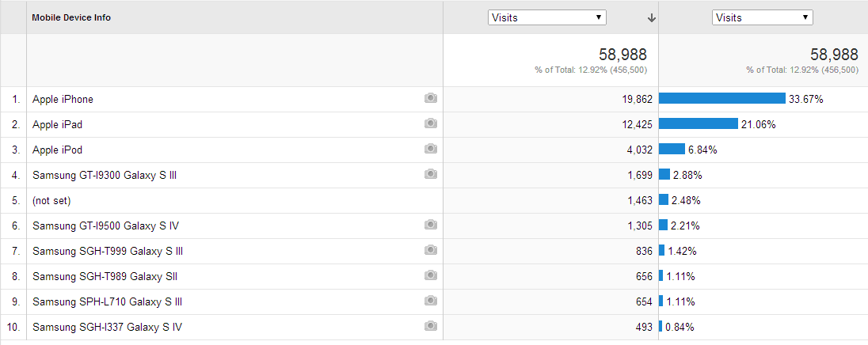Open the Apple iPhone device row
The image size is (868, 345).
(63, 100)
